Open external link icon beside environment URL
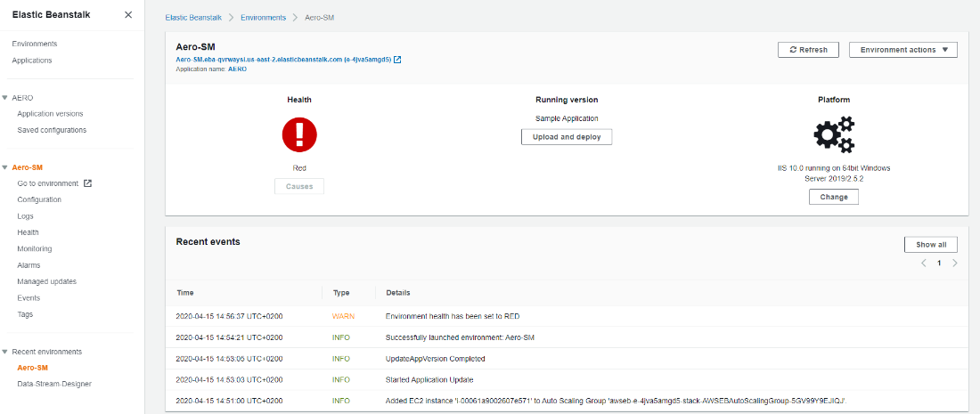This screenshot has height=414, width=980. pyautogui.click(x=397, y=60)
